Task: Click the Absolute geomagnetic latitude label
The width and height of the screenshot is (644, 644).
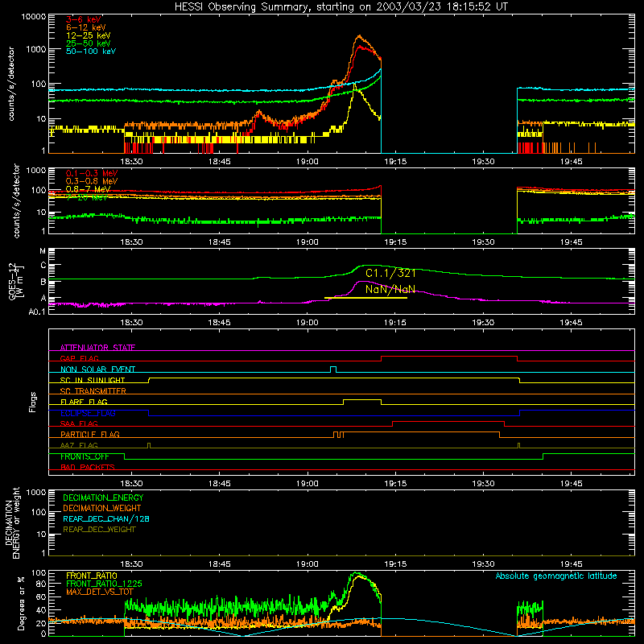Action: pyautogui.click(x=556, y=576)
